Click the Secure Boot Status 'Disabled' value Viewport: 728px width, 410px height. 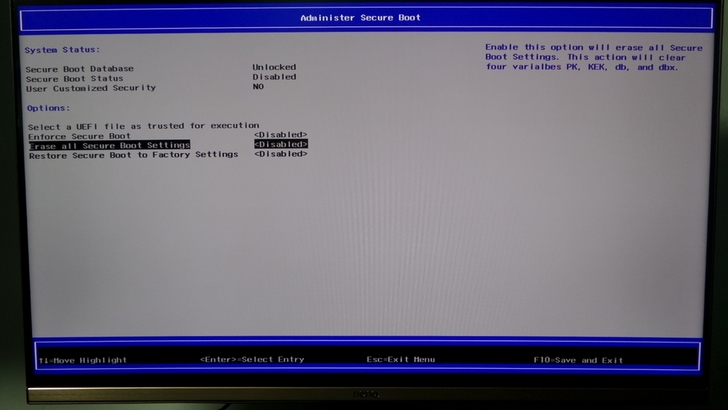(x=274, y=77)
